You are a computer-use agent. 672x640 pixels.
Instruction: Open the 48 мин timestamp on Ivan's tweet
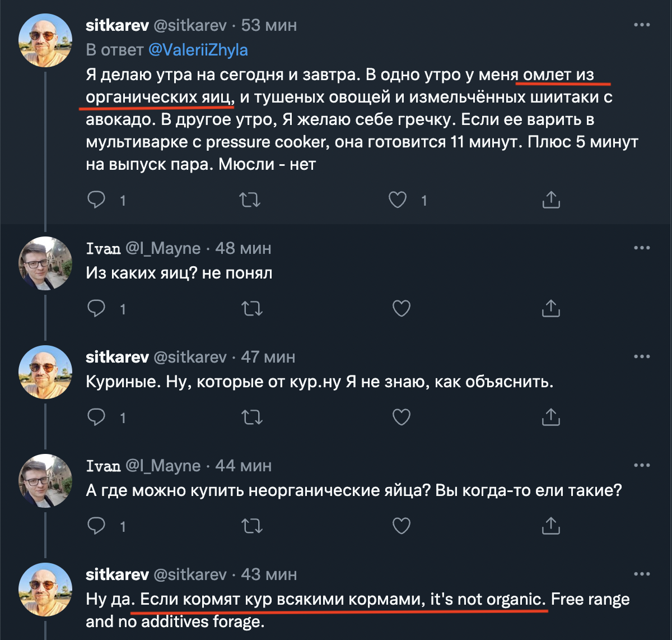tap(243, 248)
